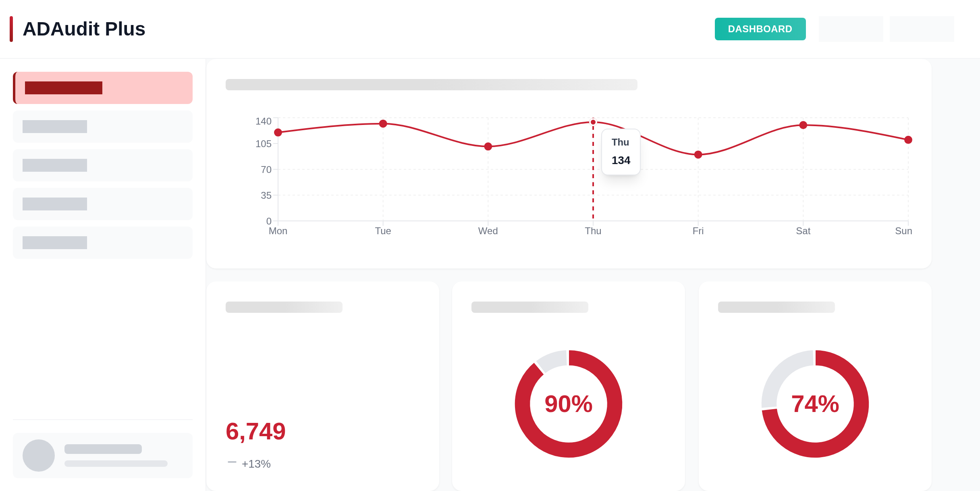
Task: Click the Monday data point on chart
Action: pyautogui.click(x=278, y=133)
